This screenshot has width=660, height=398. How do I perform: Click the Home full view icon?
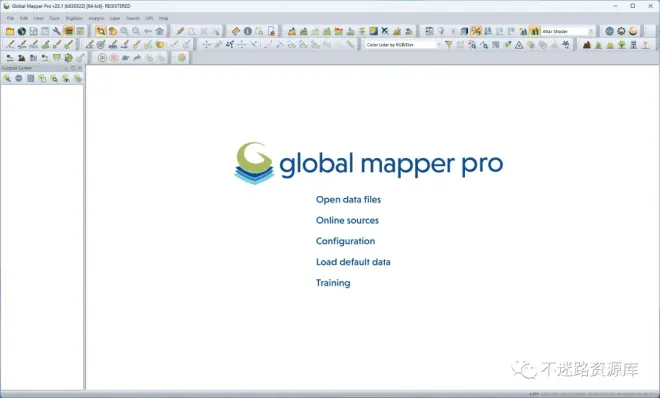coord(160,31)
